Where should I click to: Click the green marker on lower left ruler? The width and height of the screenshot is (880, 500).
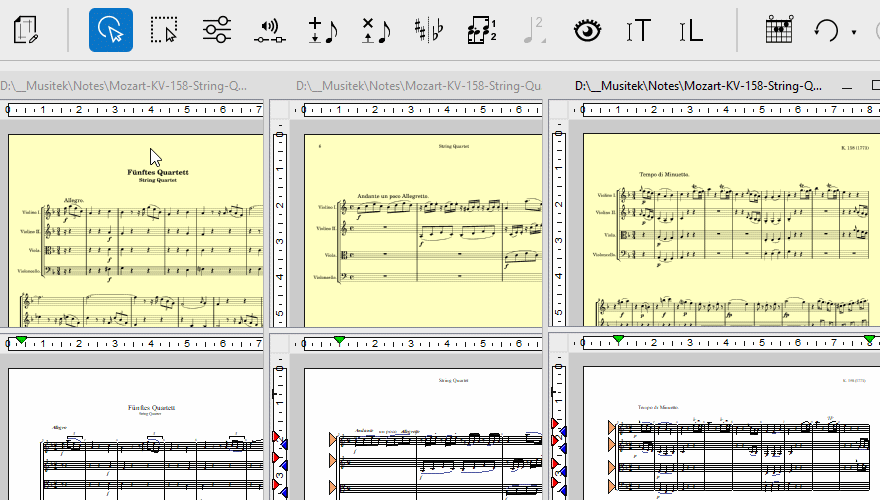point(21,340)
